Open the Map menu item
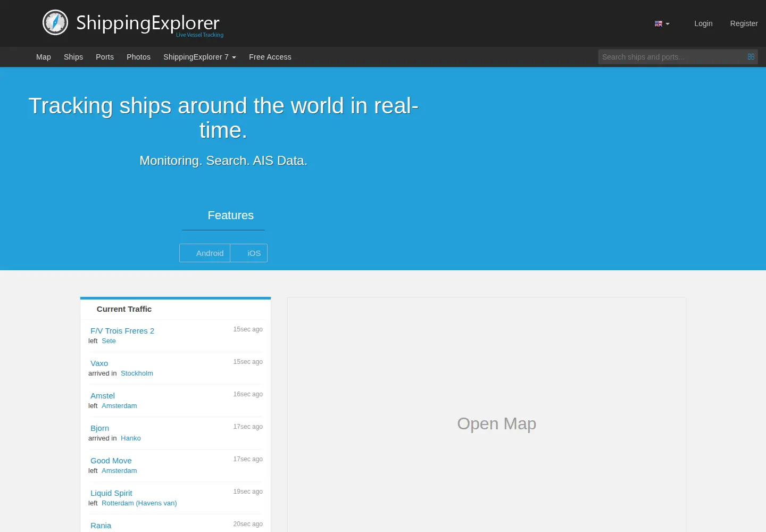 (44, 57)
